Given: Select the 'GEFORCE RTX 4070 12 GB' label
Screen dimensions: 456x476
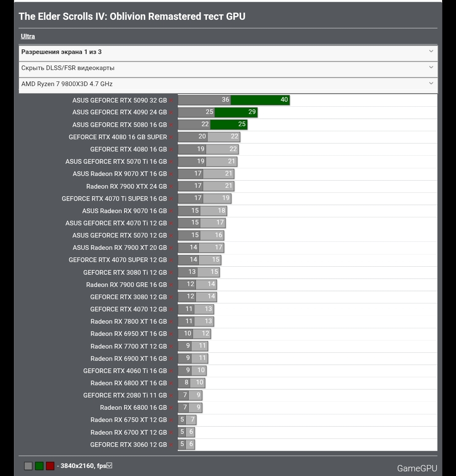Looking at the screenshot, I should [x=128, y=309].
